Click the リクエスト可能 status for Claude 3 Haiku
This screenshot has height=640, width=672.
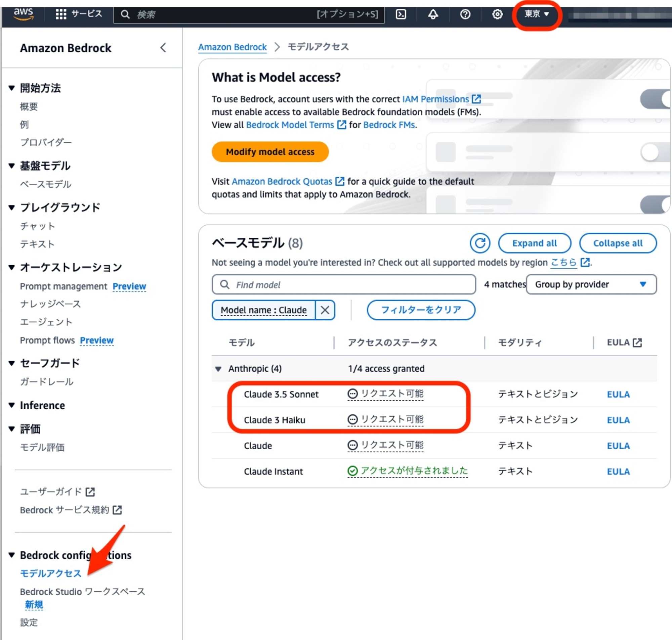(x=385, y=419)
